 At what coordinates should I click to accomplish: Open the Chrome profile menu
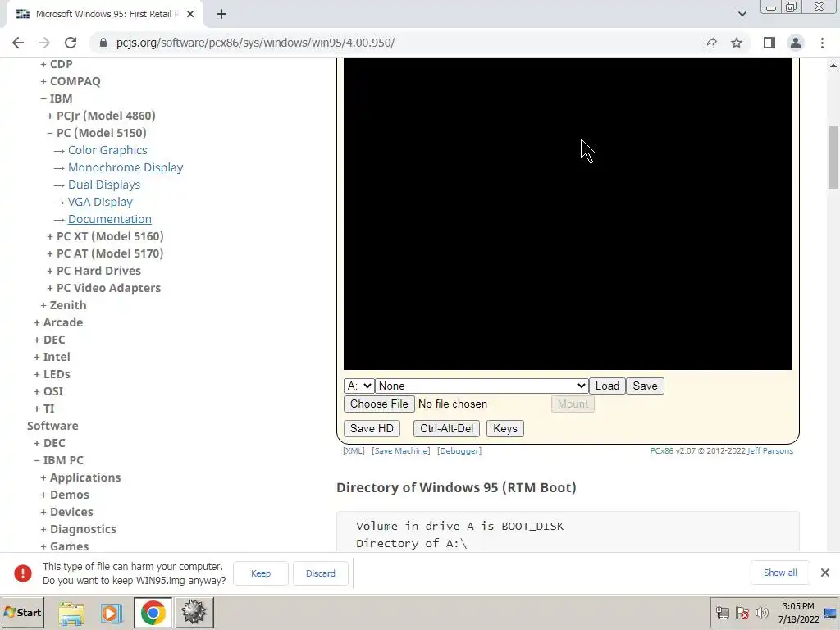tap(796, 43)
